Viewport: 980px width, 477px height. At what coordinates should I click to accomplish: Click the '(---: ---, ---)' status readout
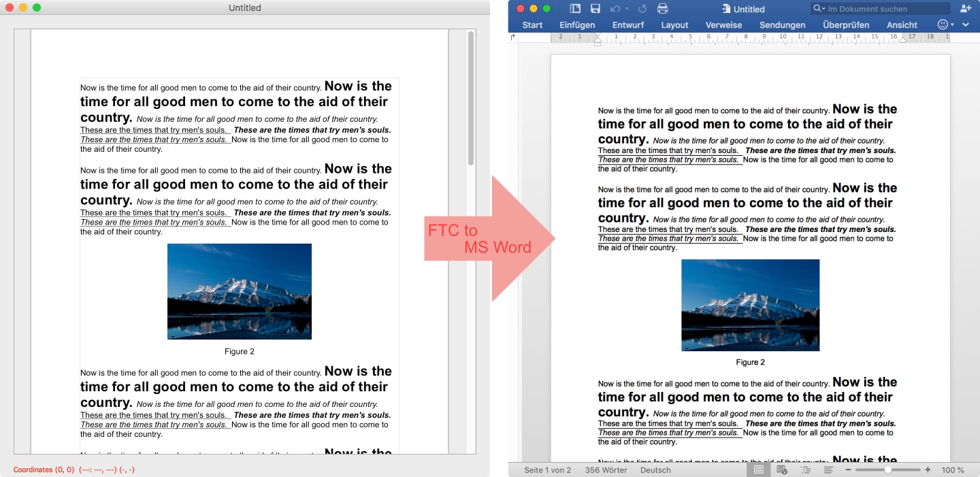click(x=98, y=470)
